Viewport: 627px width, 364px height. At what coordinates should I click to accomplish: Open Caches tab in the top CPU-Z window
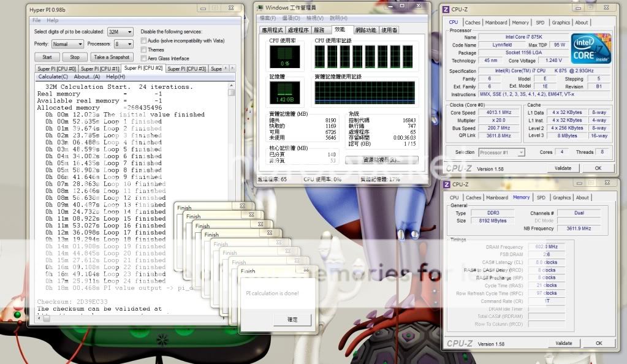pyautogui.click(x=473, y=23)
